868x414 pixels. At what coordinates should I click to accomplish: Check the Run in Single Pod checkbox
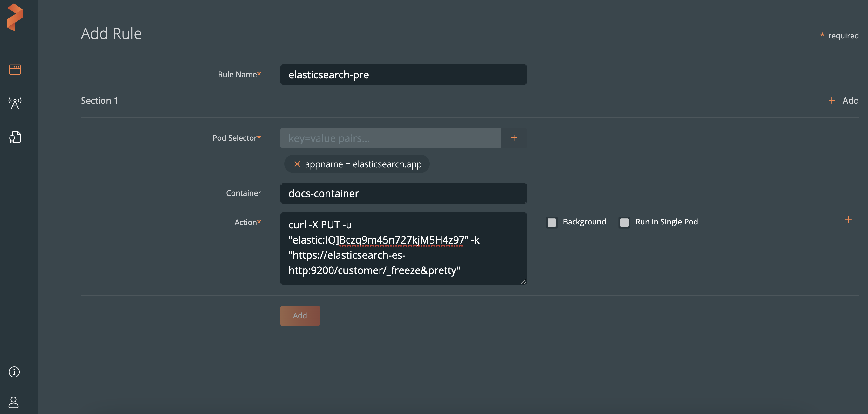(x=624, y=222)
